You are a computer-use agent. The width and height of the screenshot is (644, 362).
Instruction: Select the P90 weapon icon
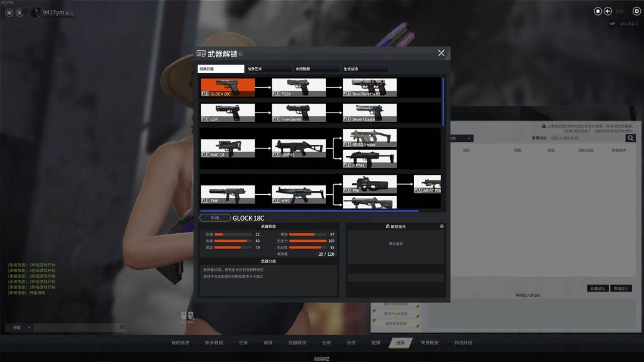click(369, 184)
